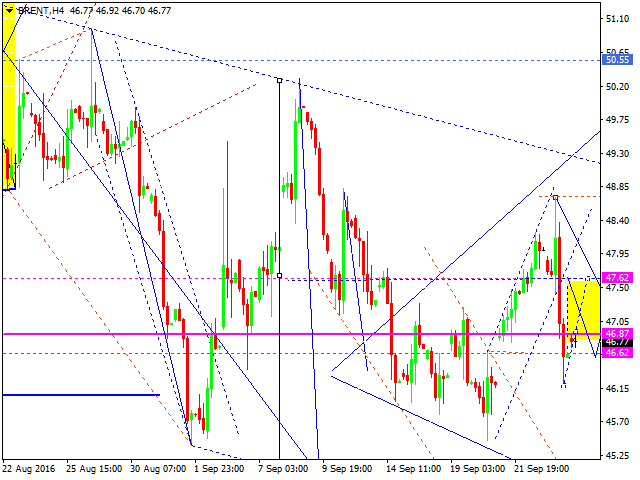Click the 21 Sep 19:00 time label

[x=542, y=469]
